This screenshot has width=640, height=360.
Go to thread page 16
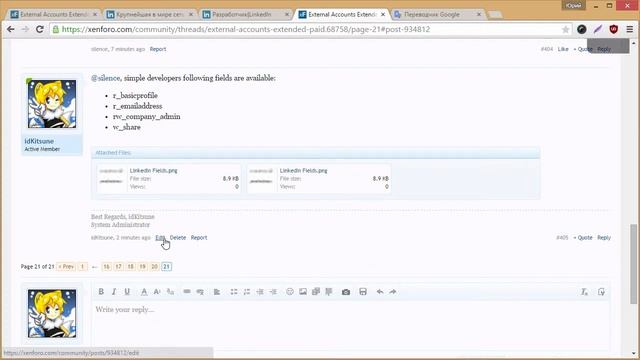(106, 267)
